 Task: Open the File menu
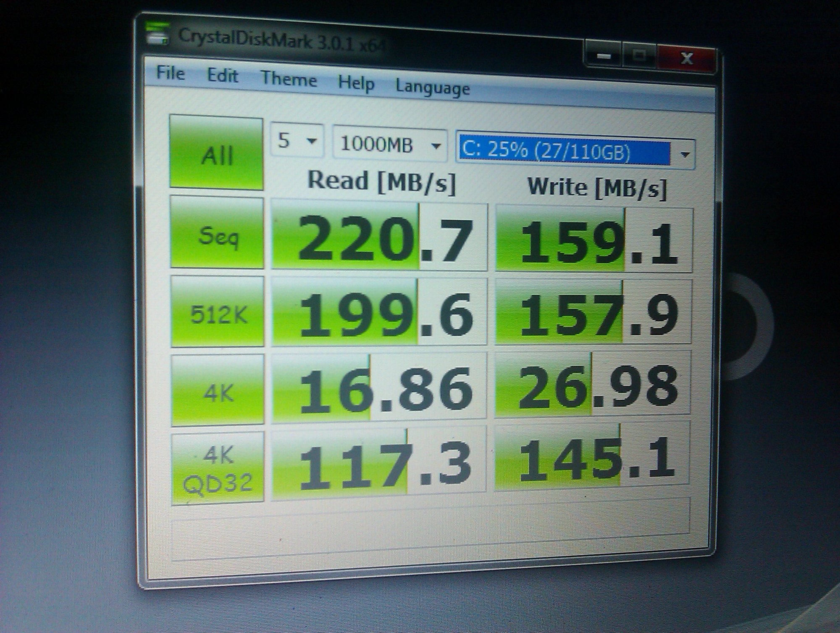click(171, 73)
